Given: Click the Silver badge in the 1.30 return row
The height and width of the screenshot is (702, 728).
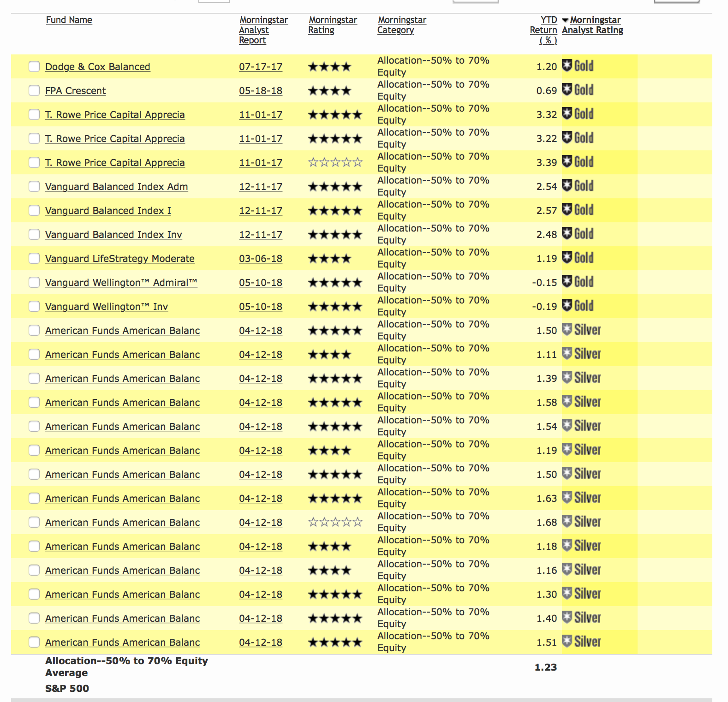Looking at the screenshot, I should 581,594.
